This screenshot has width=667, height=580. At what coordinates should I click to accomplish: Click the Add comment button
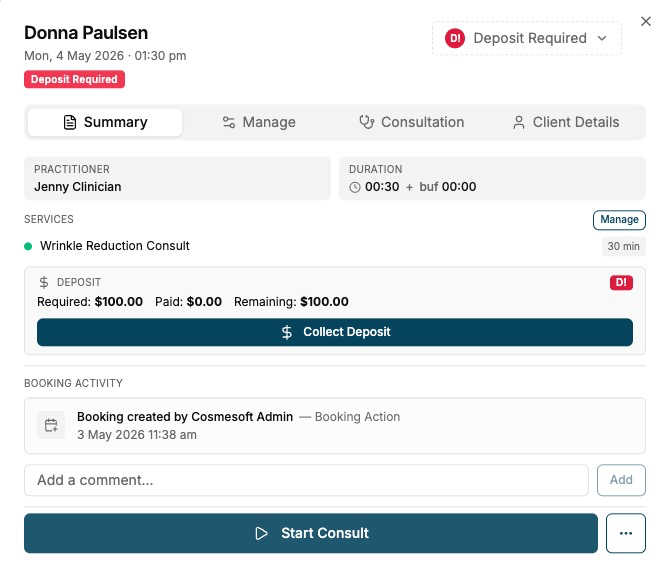(x=621, y=480)
